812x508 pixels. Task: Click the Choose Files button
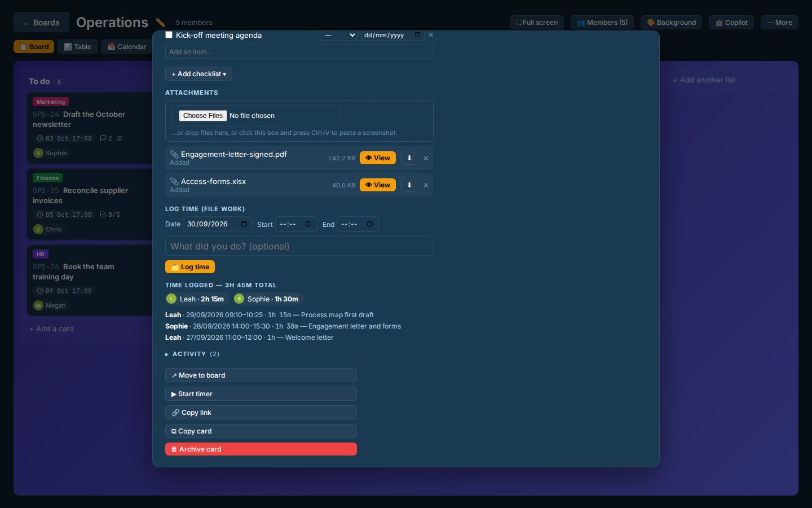(x=202, y=116)
